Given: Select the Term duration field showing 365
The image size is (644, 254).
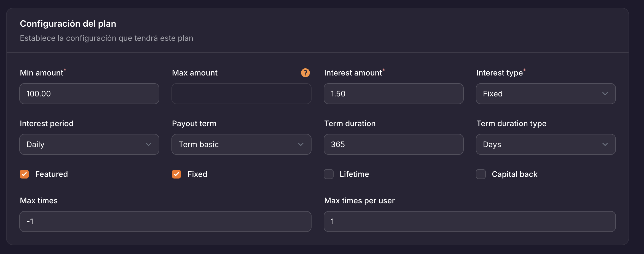Looking at the screenshot, I should tap(393, 144).
